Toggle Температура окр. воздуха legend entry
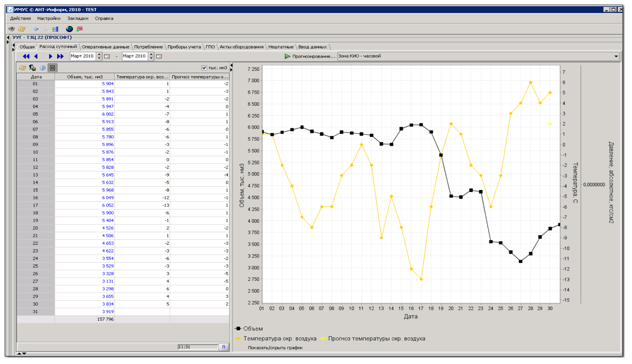 (276, 338)
